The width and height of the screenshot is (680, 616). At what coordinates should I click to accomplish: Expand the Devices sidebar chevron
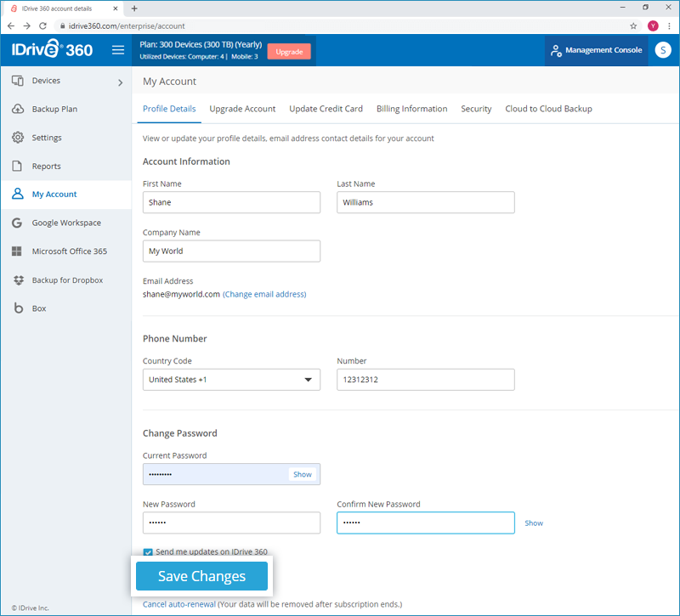(120, 82)
